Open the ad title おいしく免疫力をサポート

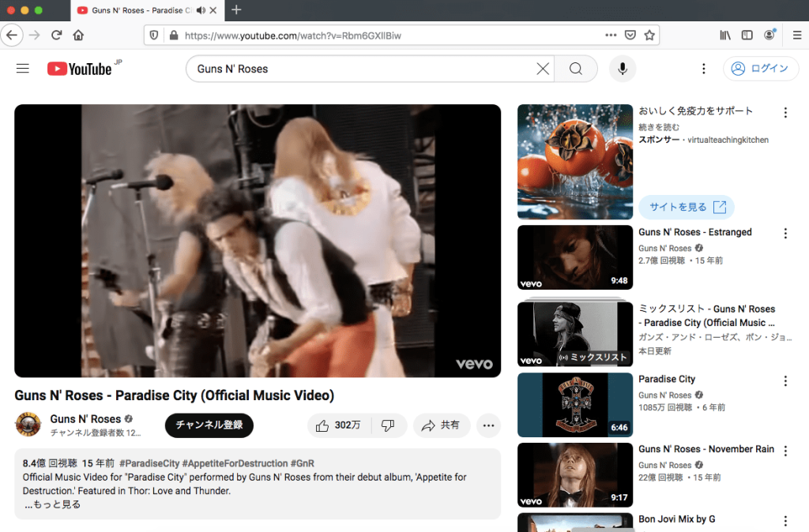pos(695,111)
